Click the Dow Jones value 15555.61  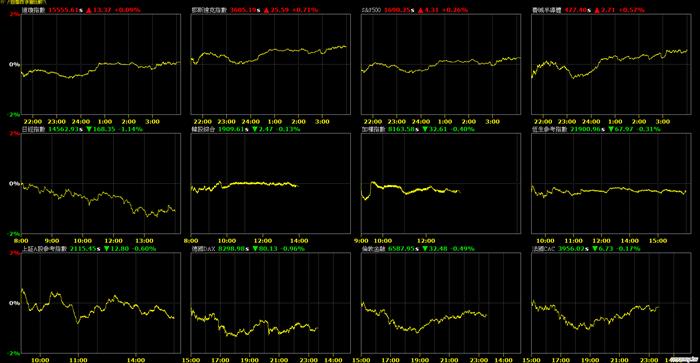coord(63,10)
